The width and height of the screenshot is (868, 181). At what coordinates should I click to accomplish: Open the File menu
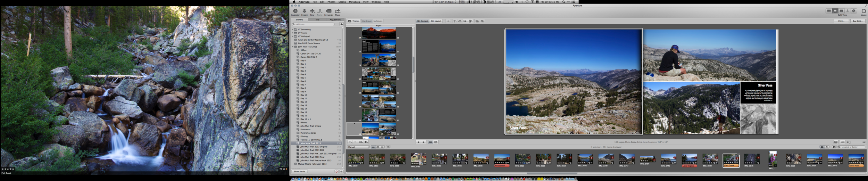[315, 2]
